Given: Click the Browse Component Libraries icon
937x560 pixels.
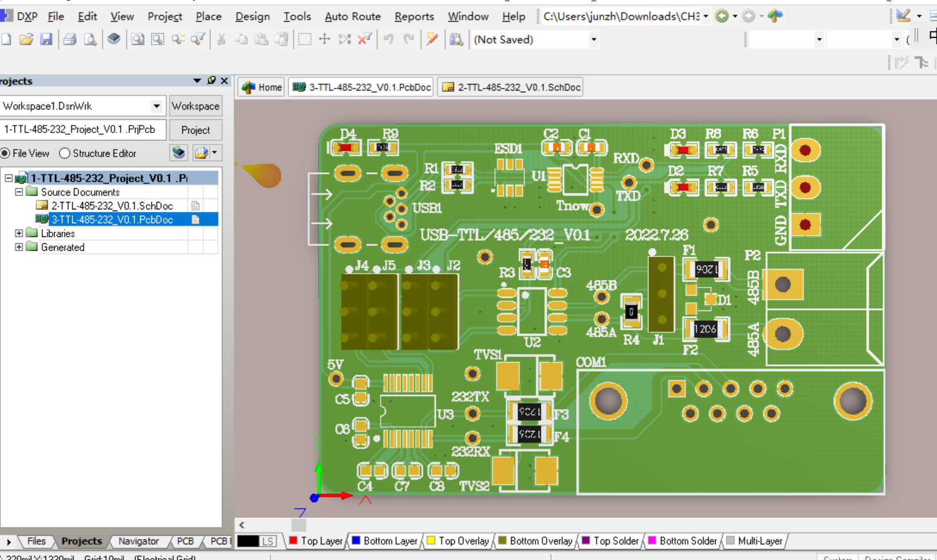Looking at the screenshot, I should pyautogui.click(x=456, y=39).
